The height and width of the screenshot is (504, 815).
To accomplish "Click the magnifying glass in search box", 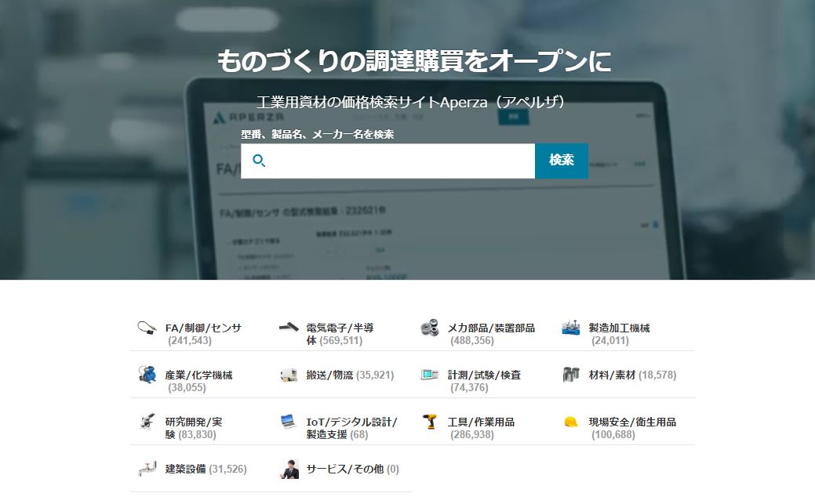I will (260, 161).
